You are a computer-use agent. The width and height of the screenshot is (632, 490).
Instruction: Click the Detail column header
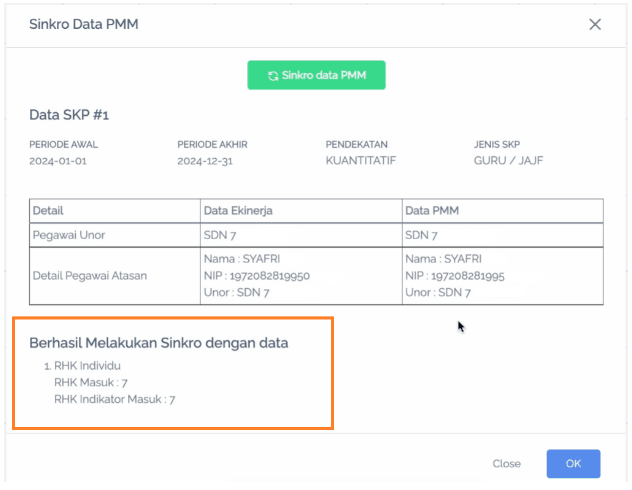point(49,210)
